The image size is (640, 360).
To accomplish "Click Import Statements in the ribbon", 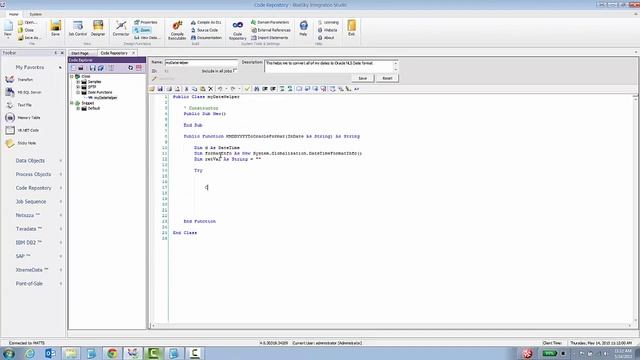I will pyautogui.click(x=270, y=38).
